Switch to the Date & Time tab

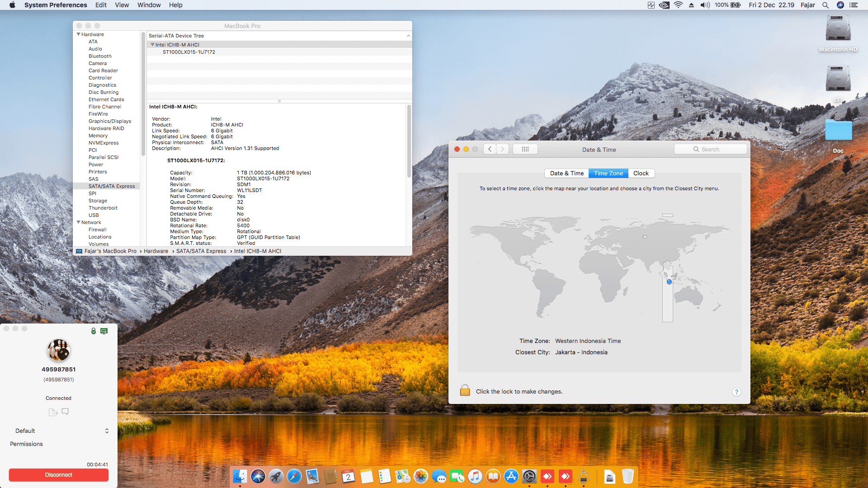point(566,173)
